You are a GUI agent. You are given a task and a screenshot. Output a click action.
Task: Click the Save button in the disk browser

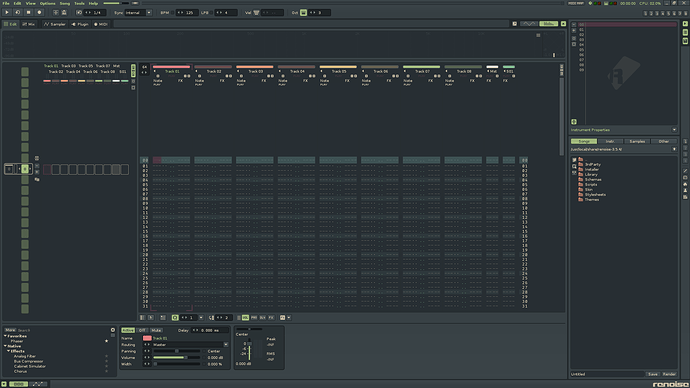tap(653, 374)
